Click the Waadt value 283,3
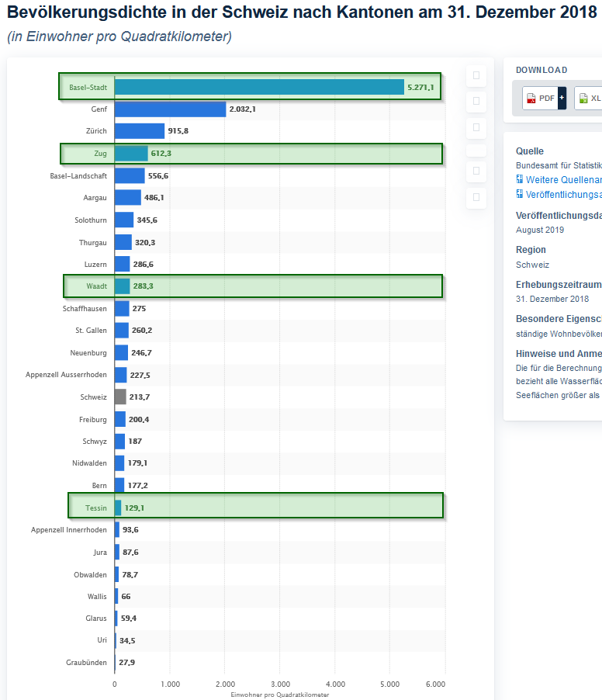Screen dimensions: 602x700 pyautogui.click(x=144, y=286)
